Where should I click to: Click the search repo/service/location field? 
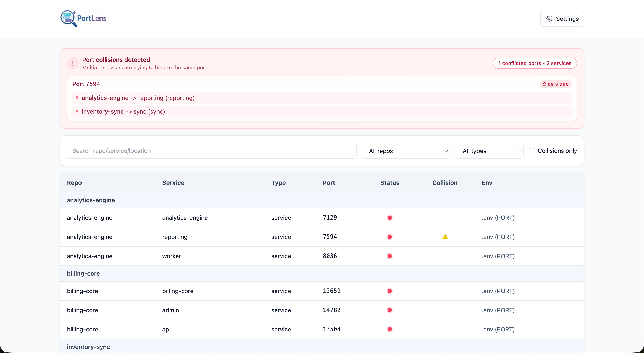[x=211, y=151]
